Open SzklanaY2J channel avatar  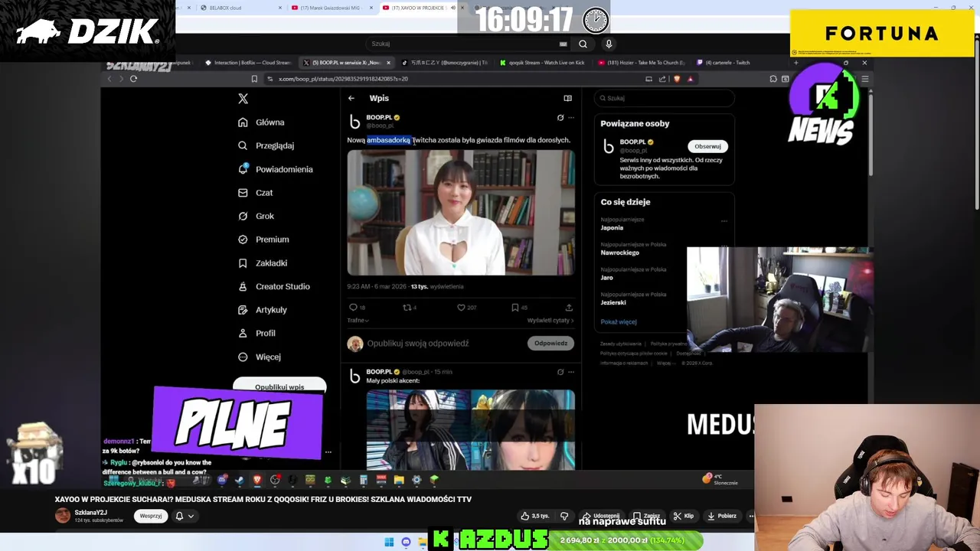[x=63, y=516]
